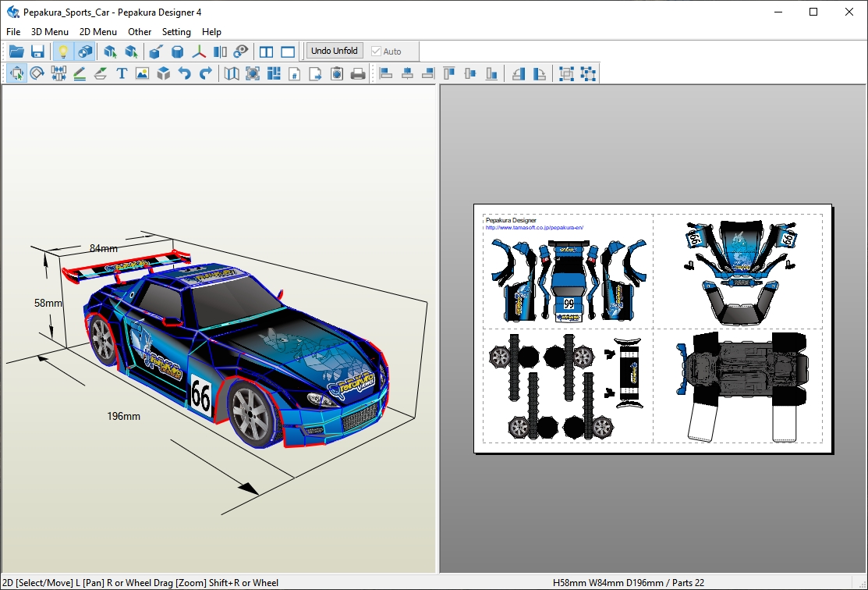
Task: Open a file with the folder icon
Action: pyautogui.click(x=16, y=52)
